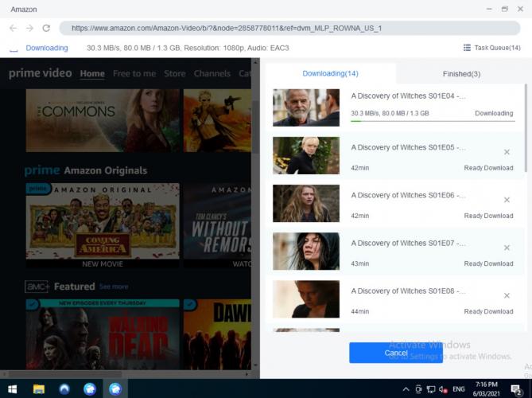Image resolution: width=532 pixels, height=398 pixels.
Task: Click title A Discovery of Witches S01E05
Action: (408, 147)
